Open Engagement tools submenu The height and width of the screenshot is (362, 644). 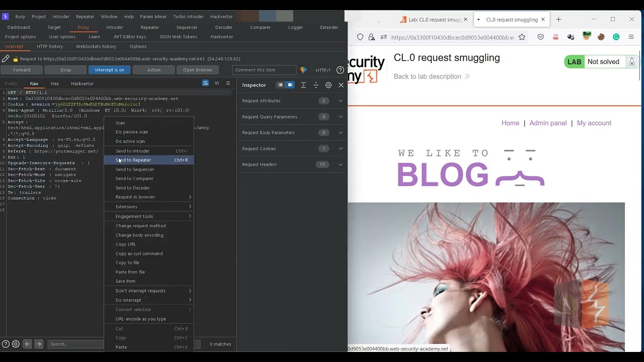tap(149, 216)
